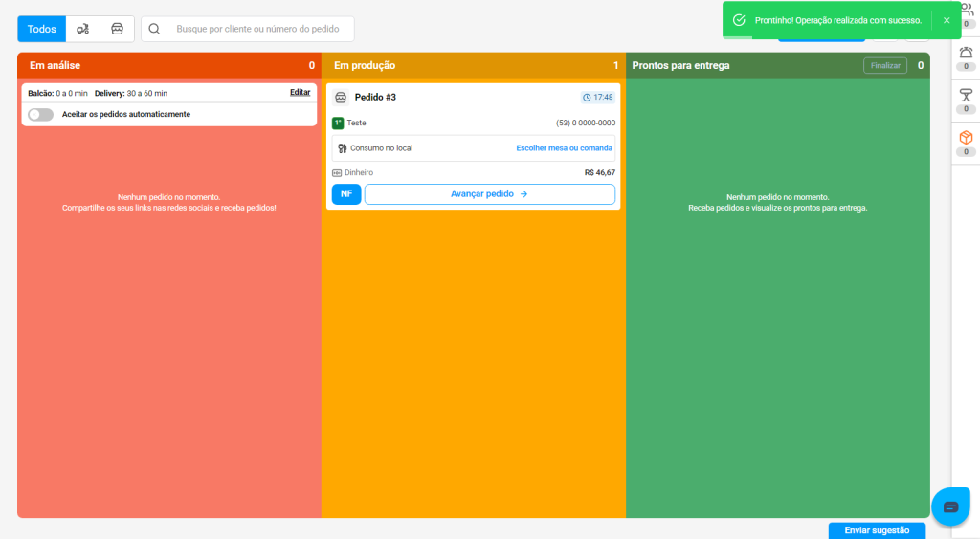
Task: Open the tables icon in right sidebar
Action: tap(966, 95)
